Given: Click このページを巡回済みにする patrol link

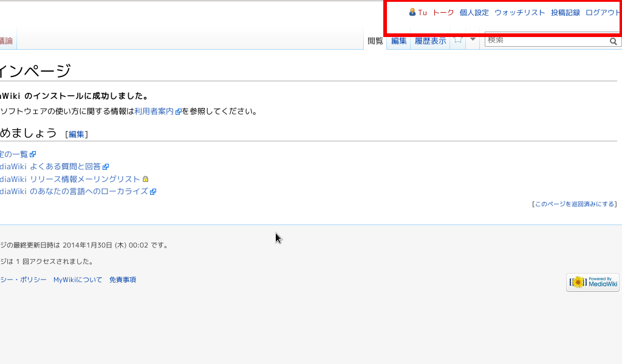Looking at the screenshot, I should point(575,204).
